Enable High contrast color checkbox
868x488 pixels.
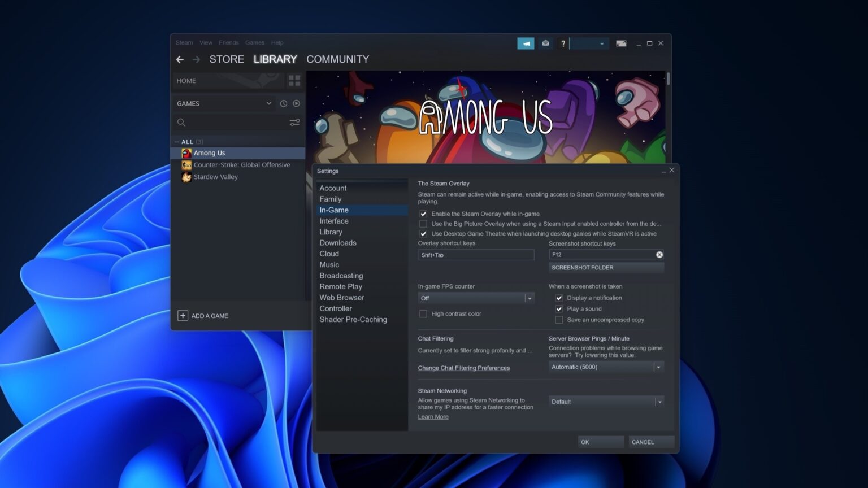(x=423, y=314)
